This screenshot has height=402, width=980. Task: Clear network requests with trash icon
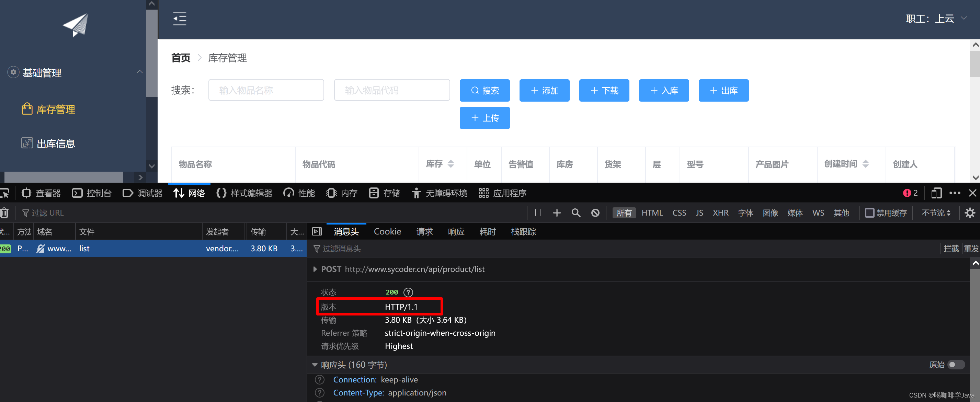[4, 213]
